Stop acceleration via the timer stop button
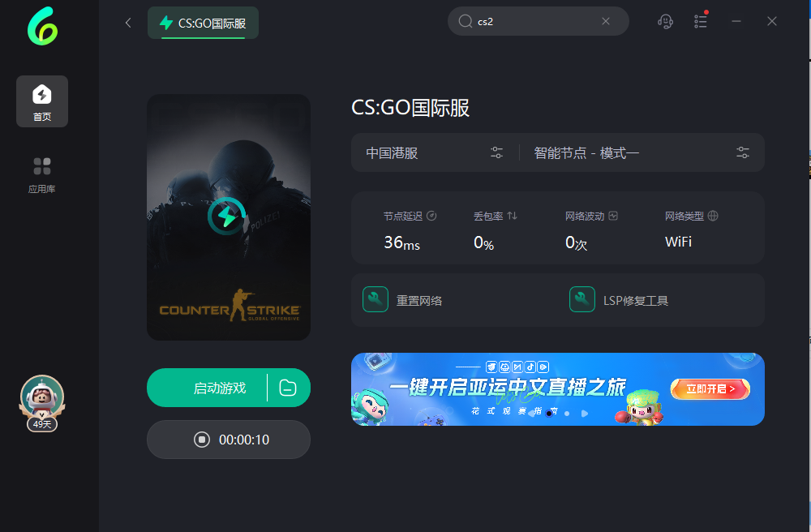Screen dimensions: 811x532 click(202, 440)
